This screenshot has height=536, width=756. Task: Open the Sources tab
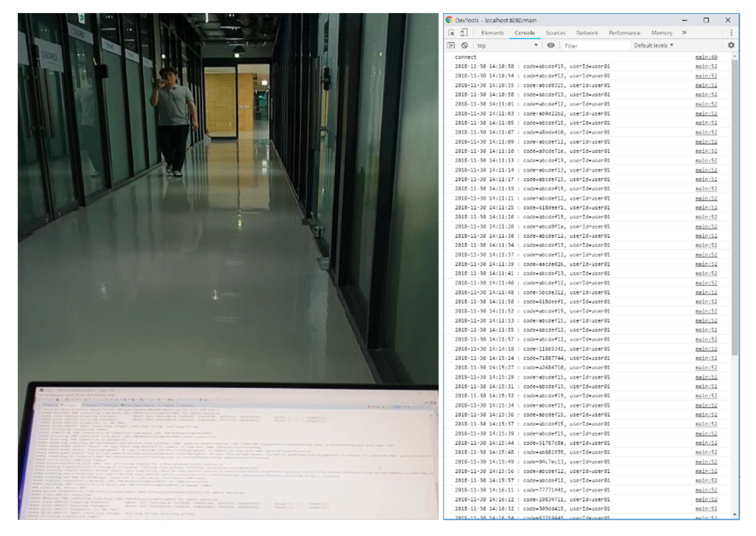[555, 33]
